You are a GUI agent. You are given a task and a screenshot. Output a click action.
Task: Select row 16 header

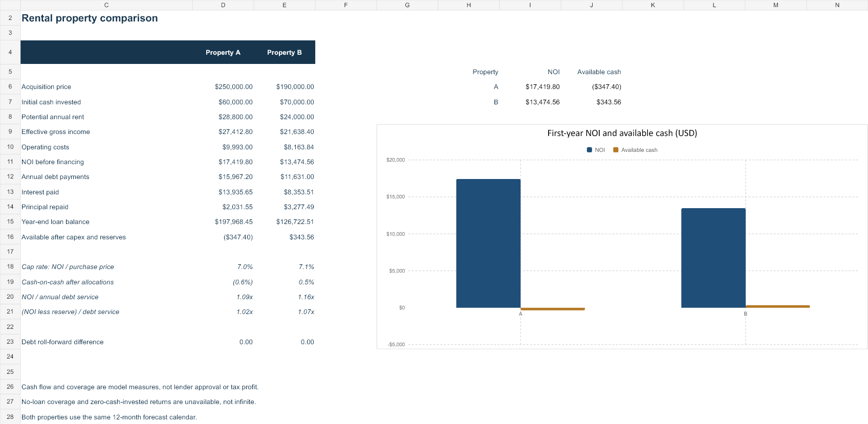pyautogui.click(x=10, y=237)
